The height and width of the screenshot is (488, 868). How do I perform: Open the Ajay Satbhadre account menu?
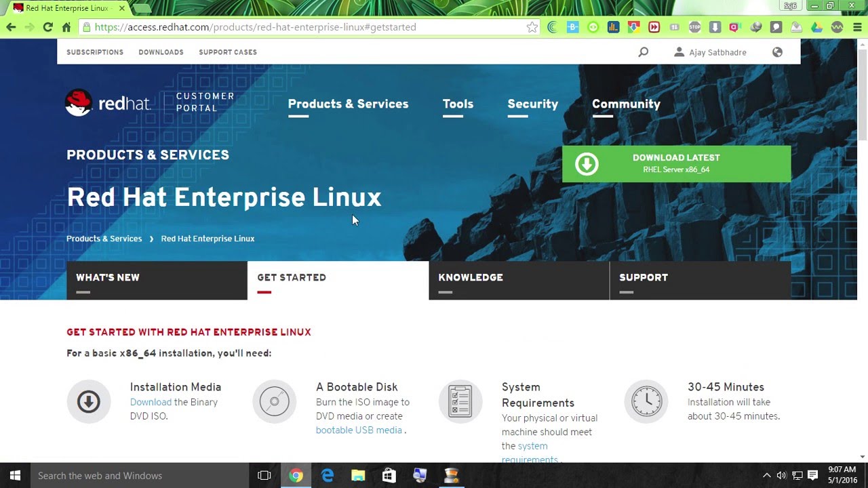coord(710,52)
